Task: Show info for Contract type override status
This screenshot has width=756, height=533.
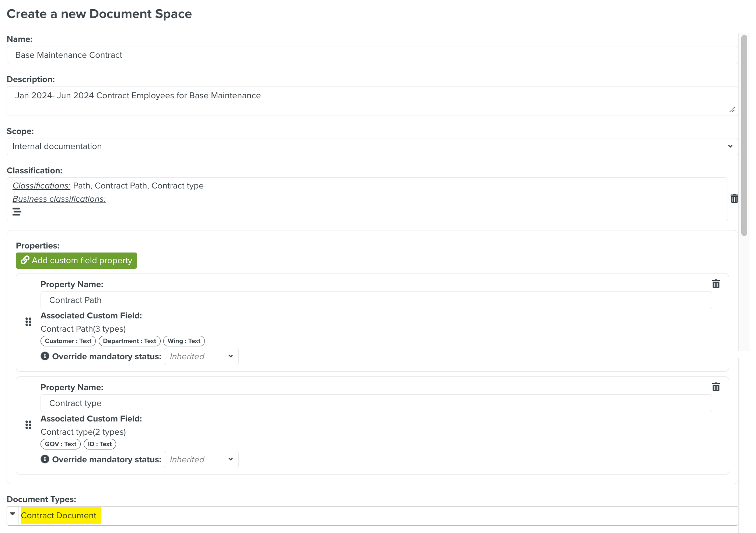Action: [45, 459]
